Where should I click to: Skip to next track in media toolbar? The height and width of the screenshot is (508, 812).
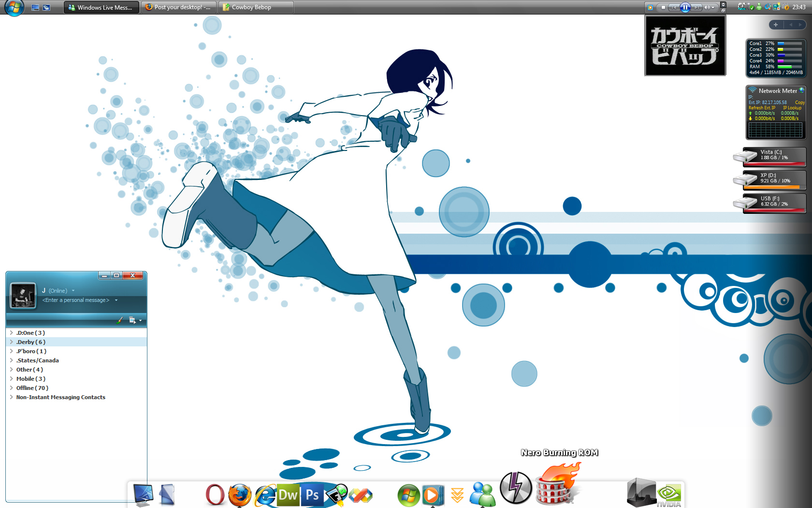tap(696, 7)
